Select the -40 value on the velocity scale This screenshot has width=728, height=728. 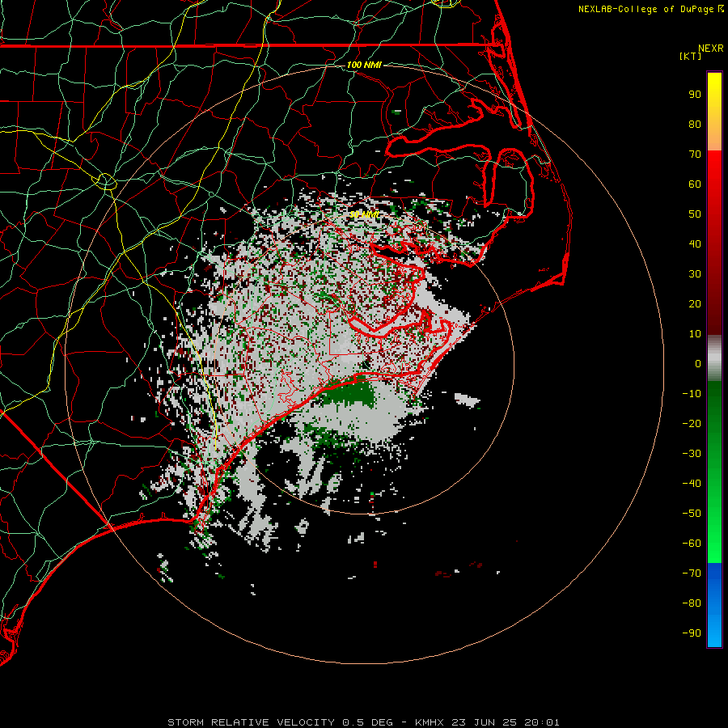click(692, 484)
